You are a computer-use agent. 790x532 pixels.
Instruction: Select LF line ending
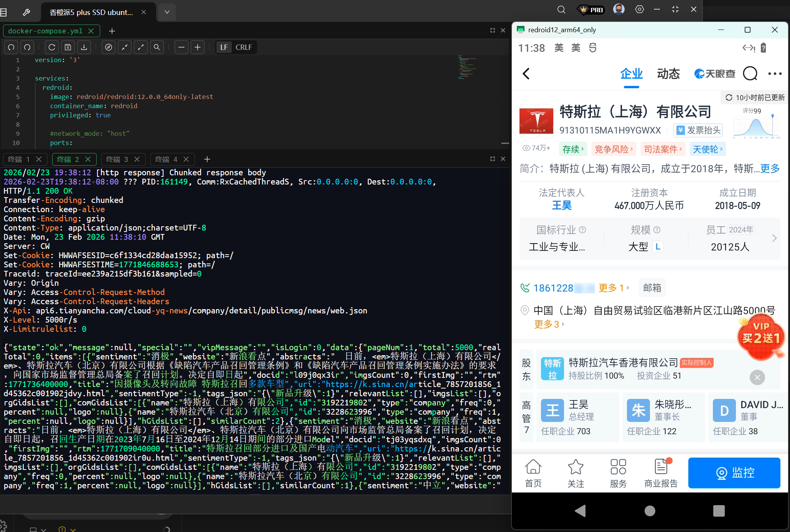click(224, 47)
